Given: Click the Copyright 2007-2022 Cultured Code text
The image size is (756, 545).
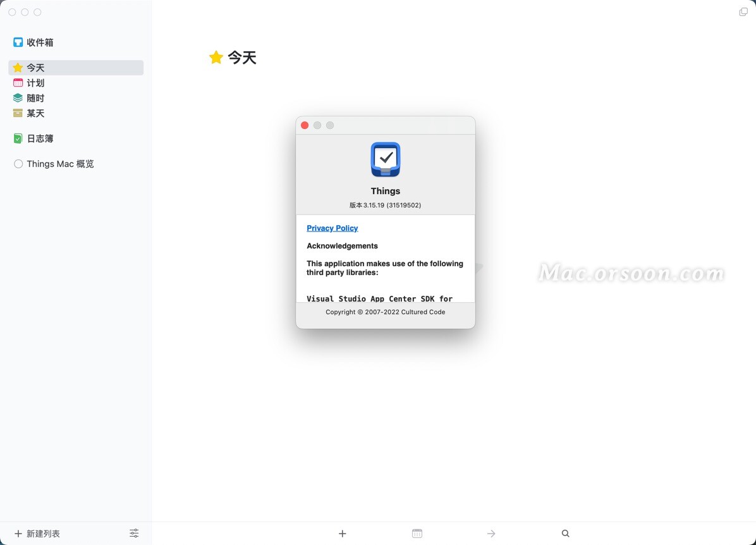Looking at the screenshot, I should pos(385,312).
